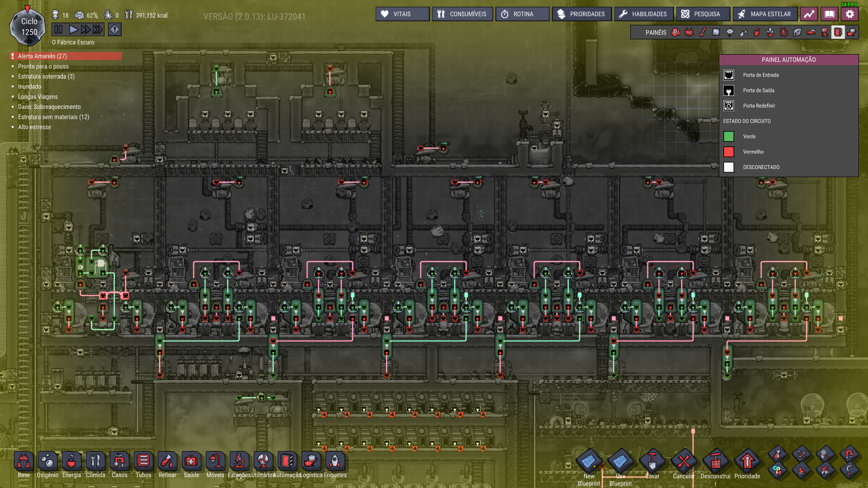Select the Cavar dig tool
The width and height of the screenshot is (868, 488).
pos(652,462)
